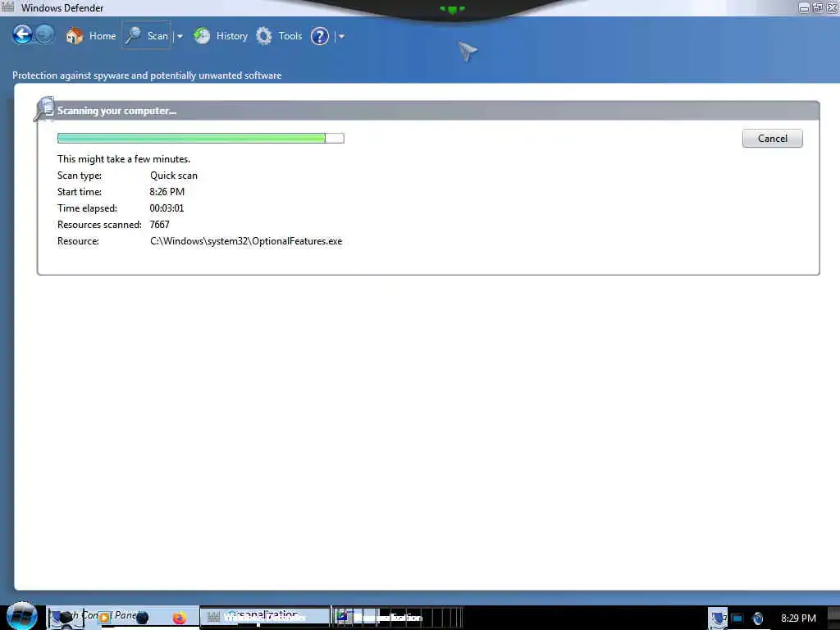Expand the Scan options dropdown arrow

tap(180, 36)
